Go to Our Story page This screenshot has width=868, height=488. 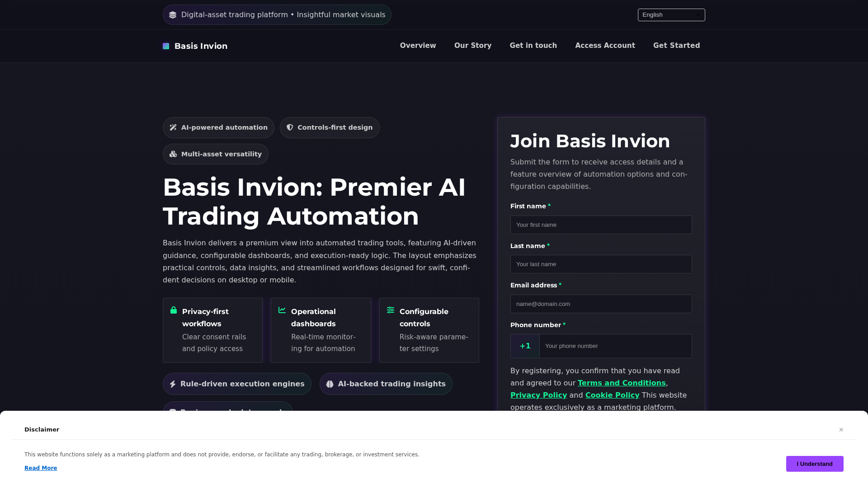473,46
